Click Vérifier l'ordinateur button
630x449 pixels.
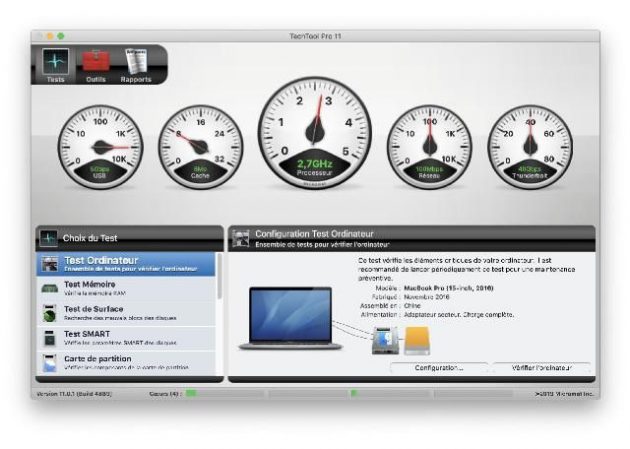(542, 367)
